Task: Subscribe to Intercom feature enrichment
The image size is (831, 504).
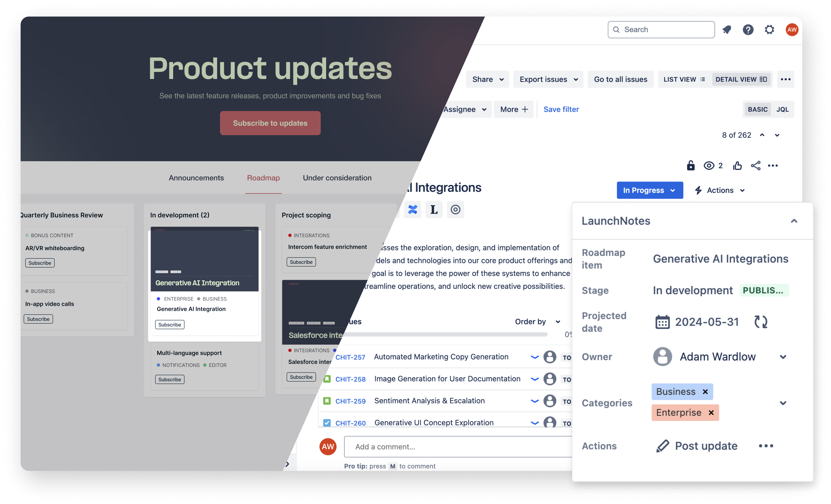Action: (x=301, y=262)
